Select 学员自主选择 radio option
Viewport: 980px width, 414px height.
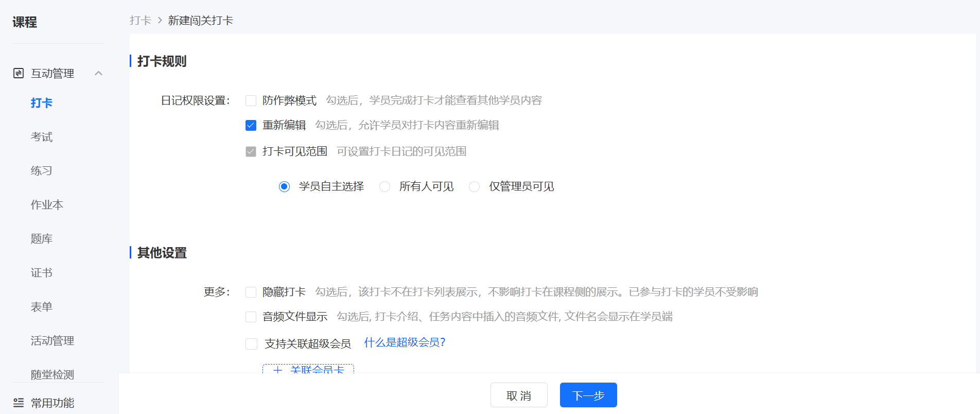[x=284, y=186]
